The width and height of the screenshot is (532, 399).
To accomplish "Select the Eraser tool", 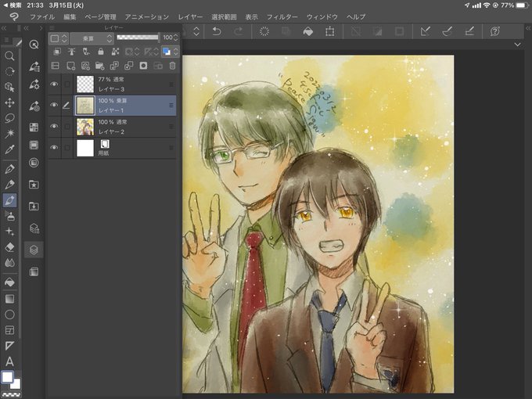I will [9, 247].
